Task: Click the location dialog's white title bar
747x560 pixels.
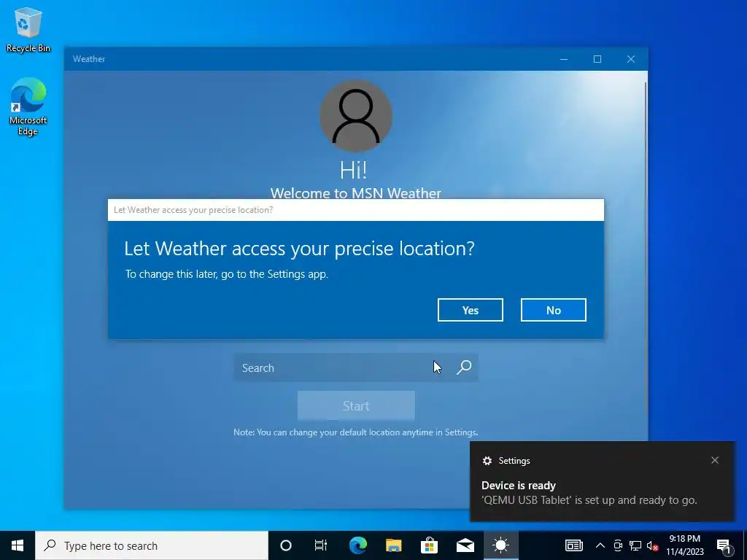Action: click(x=356, y=210)
